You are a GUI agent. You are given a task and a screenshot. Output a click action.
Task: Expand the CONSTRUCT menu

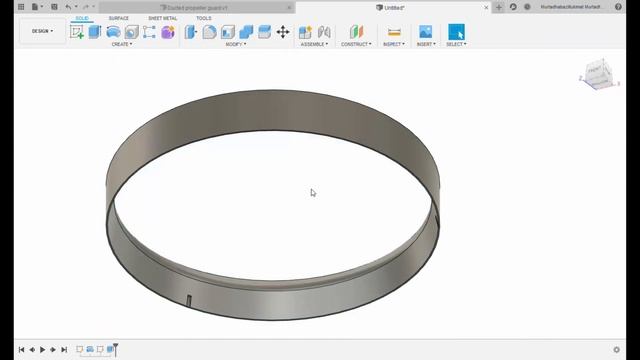[x=356, y=44]
